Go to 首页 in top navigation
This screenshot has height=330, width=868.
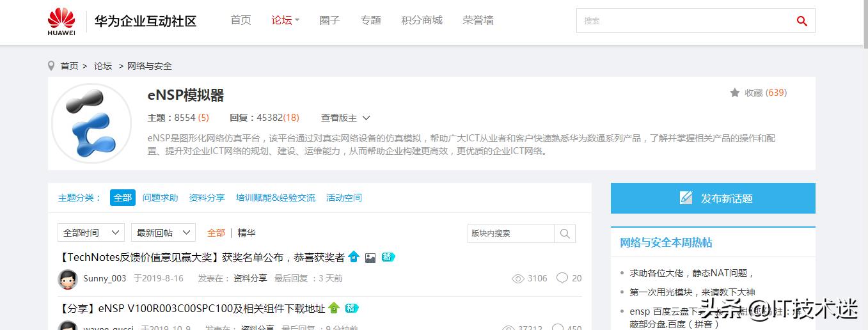coord(241,20)
